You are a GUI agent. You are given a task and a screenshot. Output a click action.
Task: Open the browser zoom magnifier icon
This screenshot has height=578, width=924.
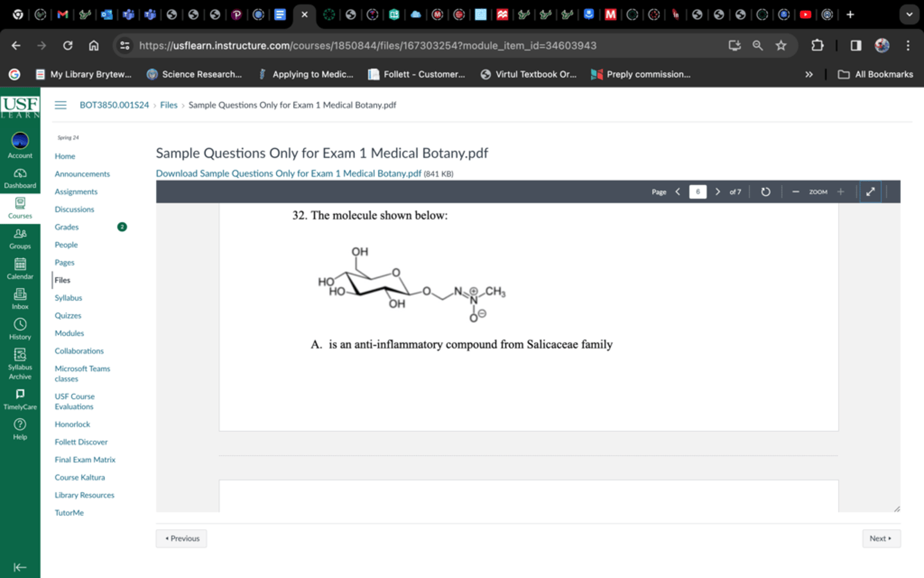[x=758, y=46]
